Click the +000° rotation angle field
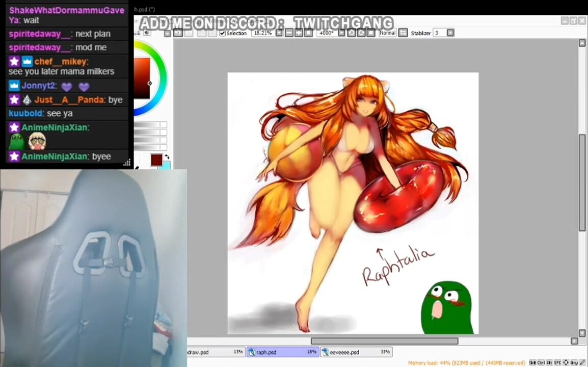The height and width of the screenshot is (367, 588). [327, 33]
